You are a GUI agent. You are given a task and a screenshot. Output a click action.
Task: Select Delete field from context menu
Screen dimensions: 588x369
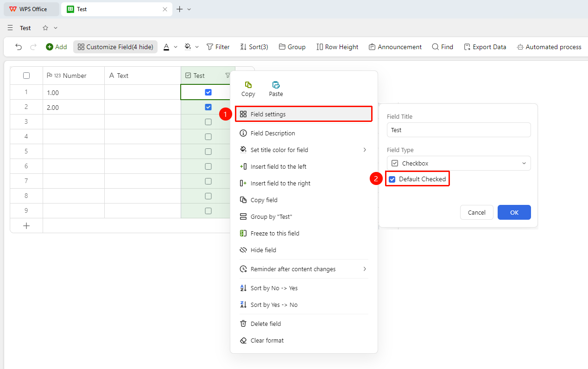point(304,324)
